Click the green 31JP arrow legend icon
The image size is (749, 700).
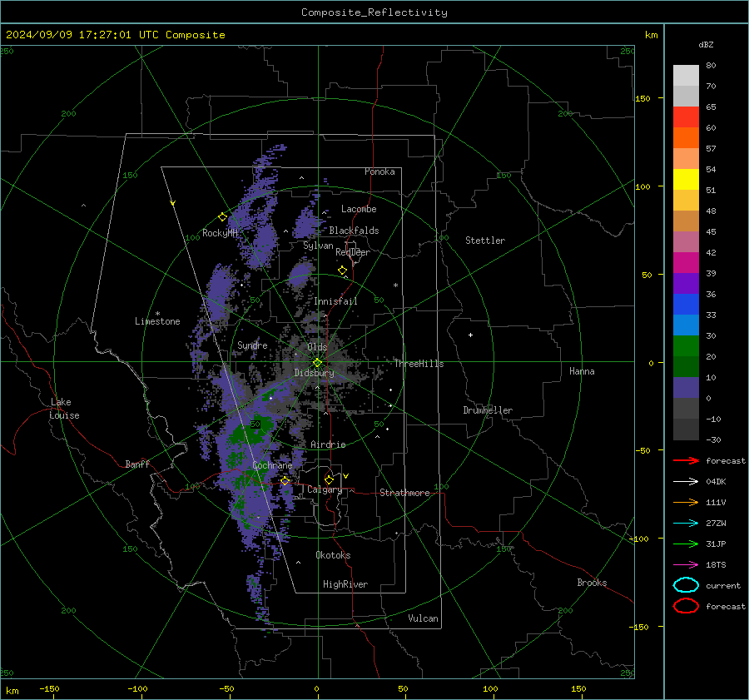point(686,544)
